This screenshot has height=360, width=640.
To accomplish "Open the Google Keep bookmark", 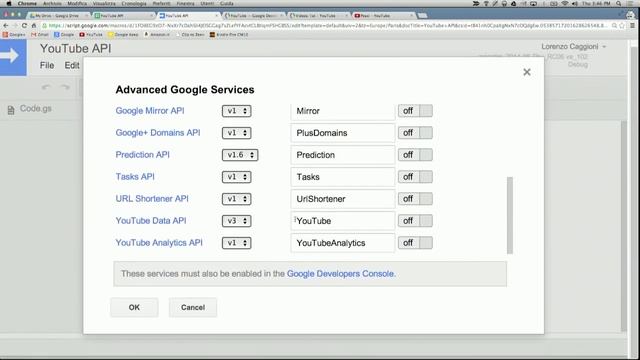I will point(123,35).
